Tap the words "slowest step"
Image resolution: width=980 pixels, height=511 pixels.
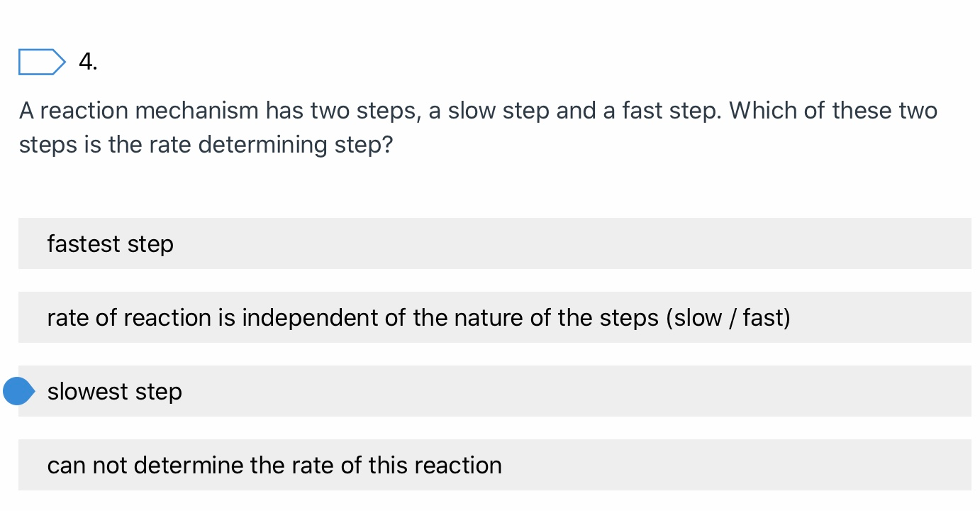115,392
